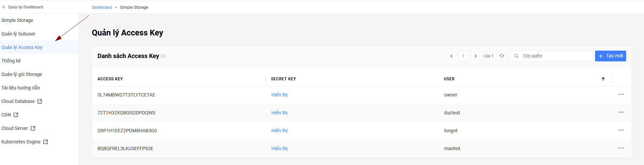Open three-dot menu for longnt row

(x=621, y=130)
